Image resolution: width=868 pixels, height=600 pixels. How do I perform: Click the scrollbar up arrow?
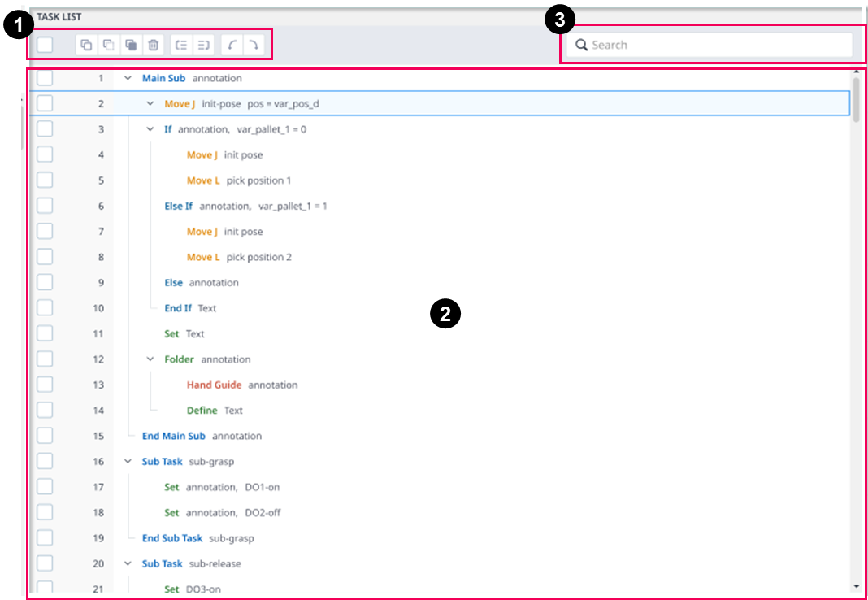(x=857, y=72)
